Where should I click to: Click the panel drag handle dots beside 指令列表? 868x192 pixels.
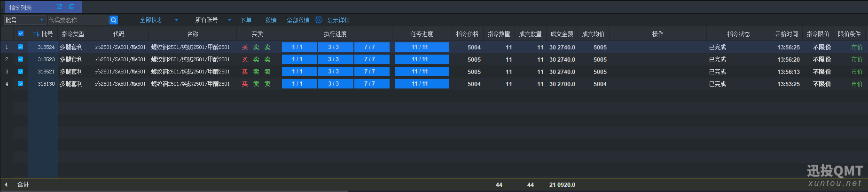coord(2,7)
